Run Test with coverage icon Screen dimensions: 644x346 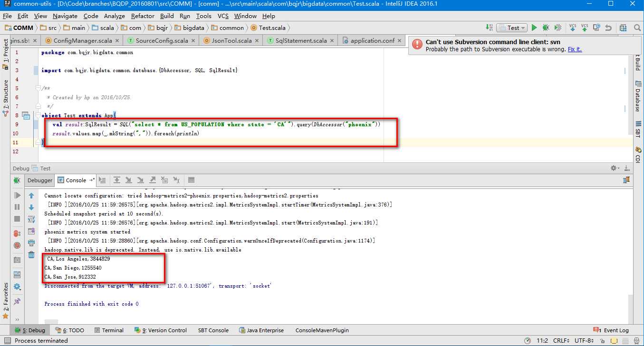(558, 28)
